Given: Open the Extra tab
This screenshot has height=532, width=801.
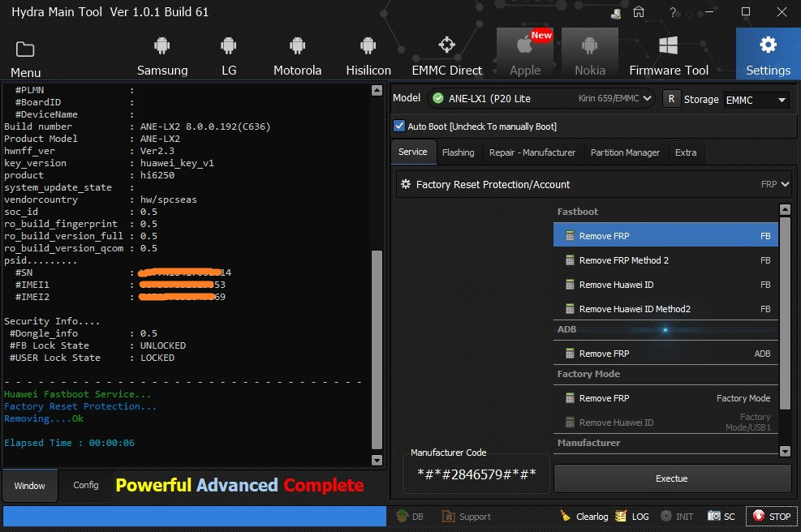Looking at the screenshot, I should pyautogui.click(x=686, y=152).
